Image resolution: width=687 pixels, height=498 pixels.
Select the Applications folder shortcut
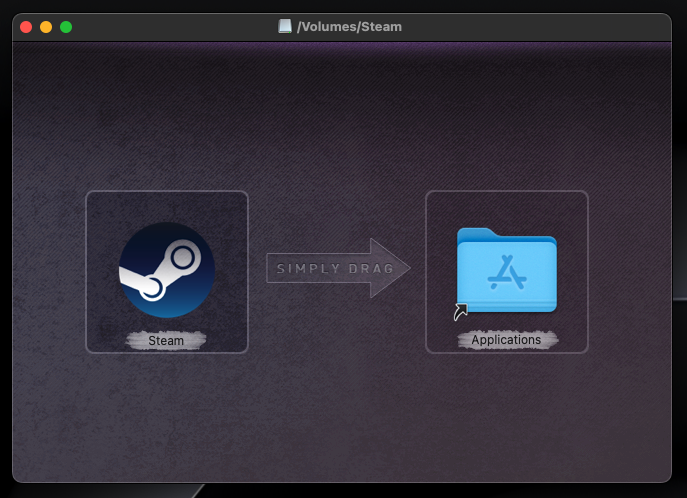pos(506,272)
